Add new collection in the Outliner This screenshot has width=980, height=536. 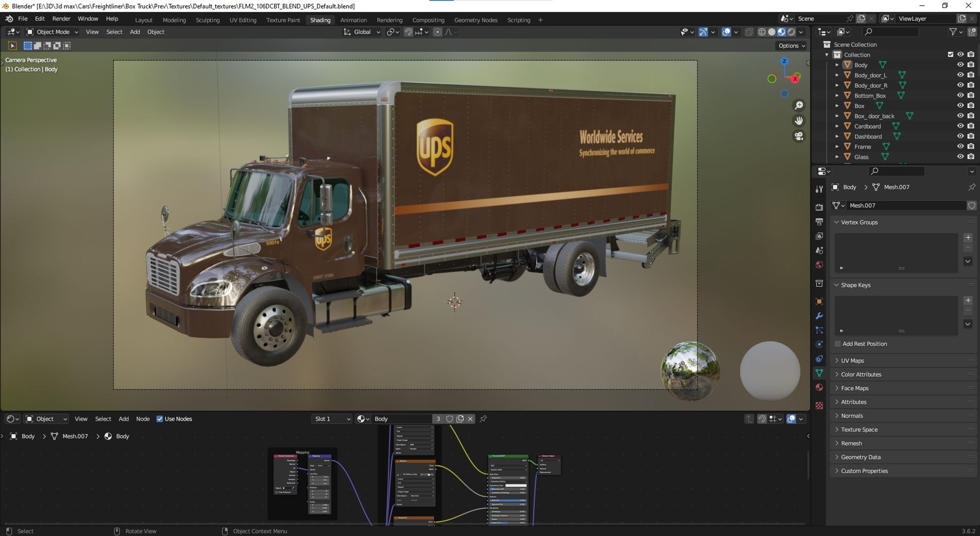[972, 32]
